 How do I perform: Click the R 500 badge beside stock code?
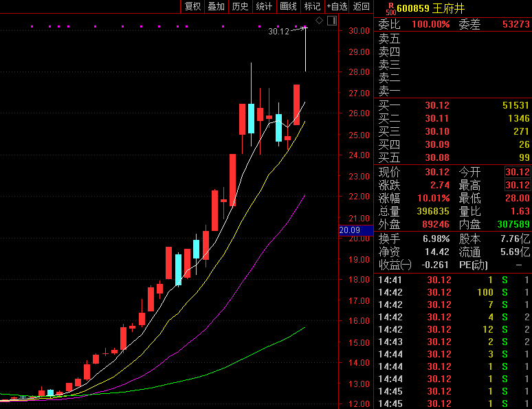390,8
